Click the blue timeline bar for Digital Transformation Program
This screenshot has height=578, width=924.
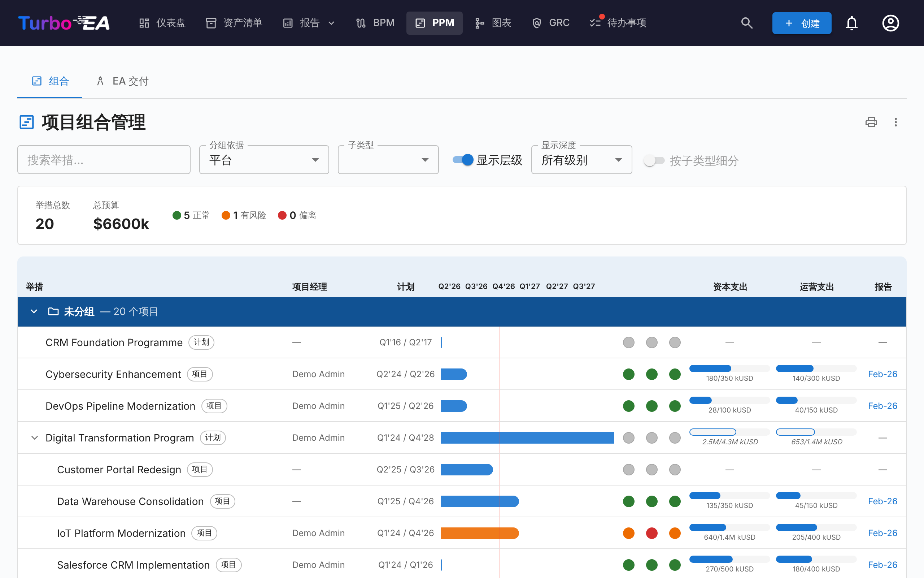coord(527,438)
